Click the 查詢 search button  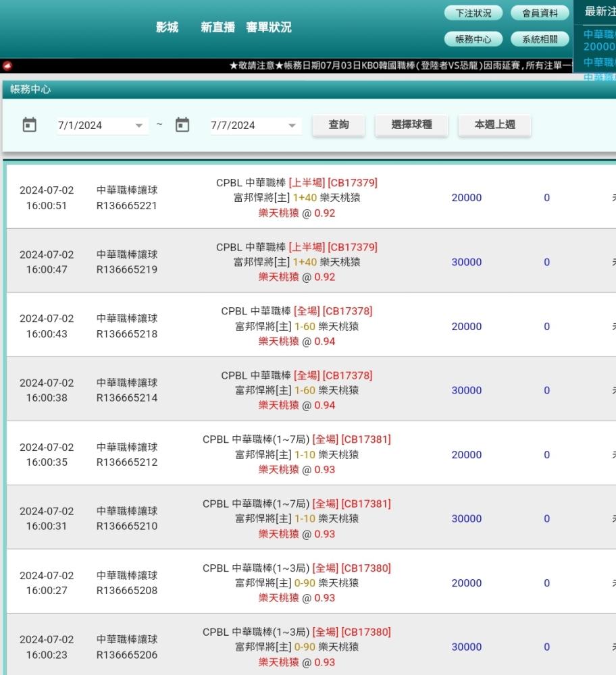338,125
